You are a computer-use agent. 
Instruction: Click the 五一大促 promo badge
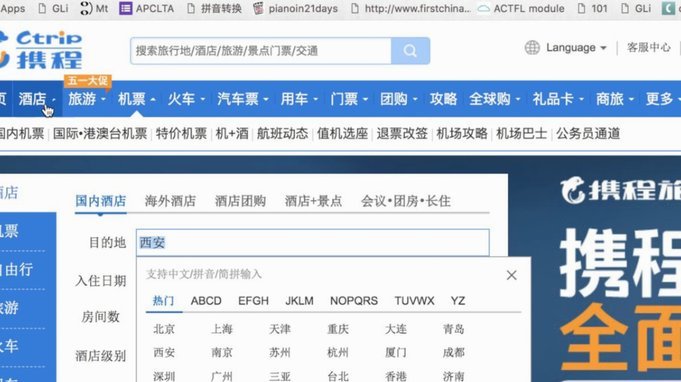pyautogui.click(x=88, y=81)
